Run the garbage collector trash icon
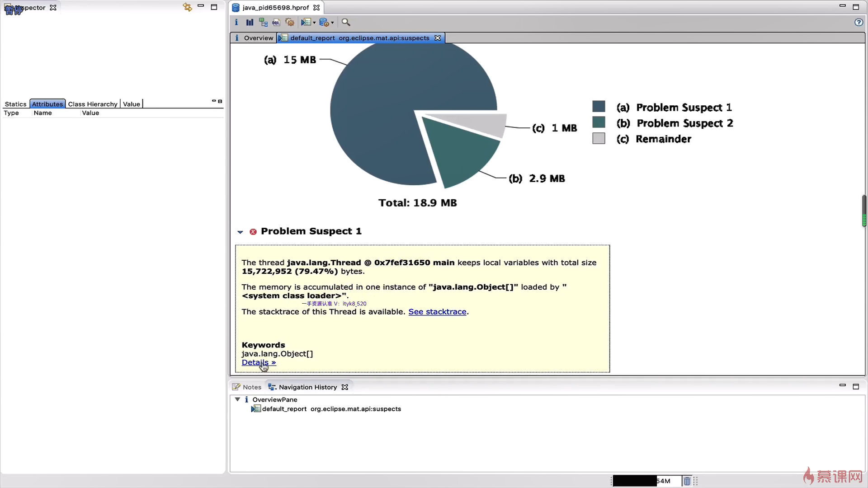Screen dimensions: 868x488 687,481
